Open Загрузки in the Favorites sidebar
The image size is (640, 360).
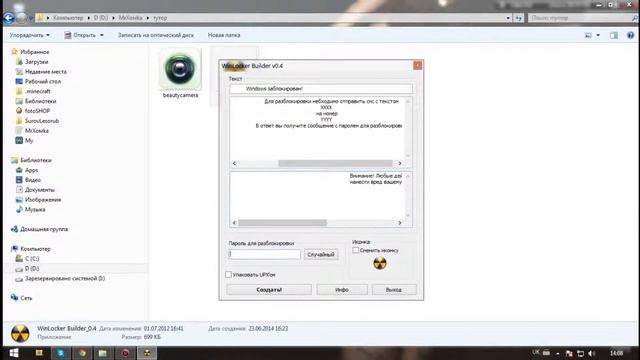pyautogui.click(x=36, y=62)
